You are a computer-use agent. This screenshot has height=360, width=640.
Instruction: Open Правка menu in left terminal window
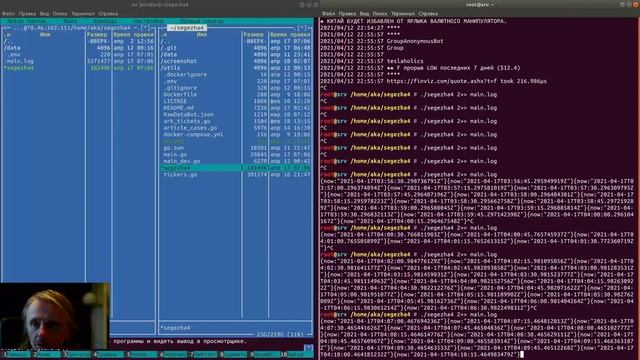coord(27,13)
